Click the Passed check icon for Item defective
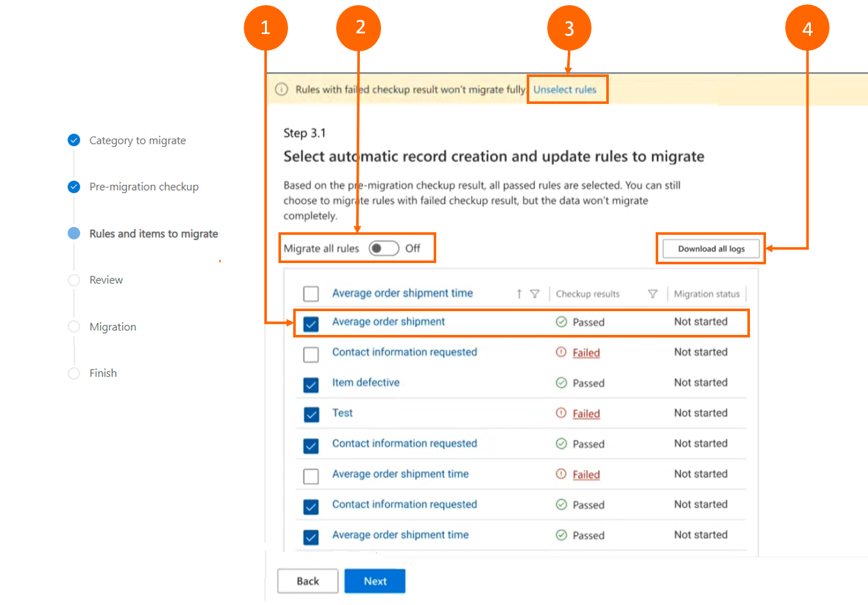The image size is (868, 605). (x=561, y=383)
